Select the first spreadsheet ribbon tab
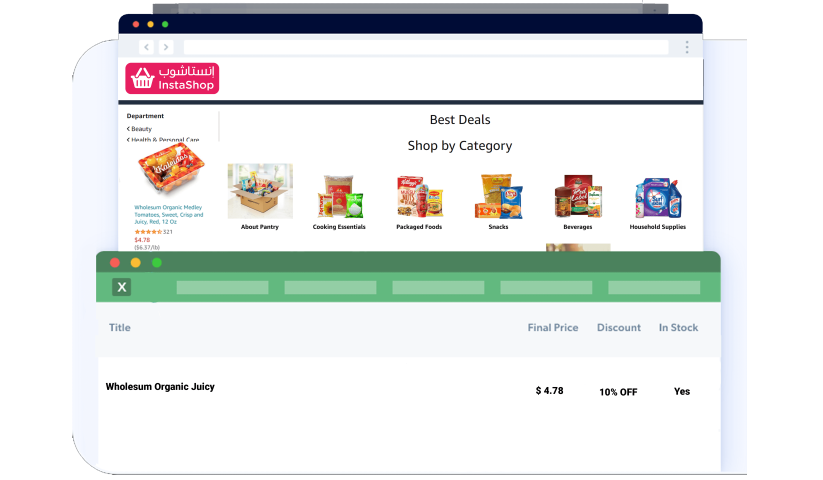This screenshot has height=480, width=823. click(223, 287)
